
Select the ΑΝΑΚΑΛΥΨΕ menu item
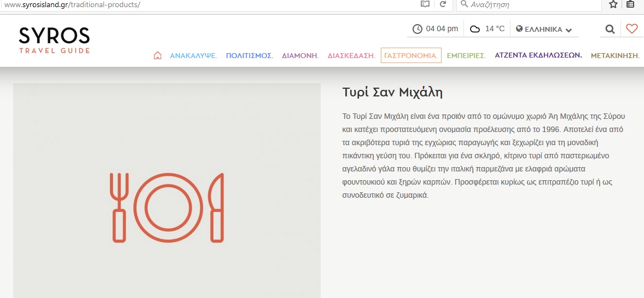click(193, 55)
